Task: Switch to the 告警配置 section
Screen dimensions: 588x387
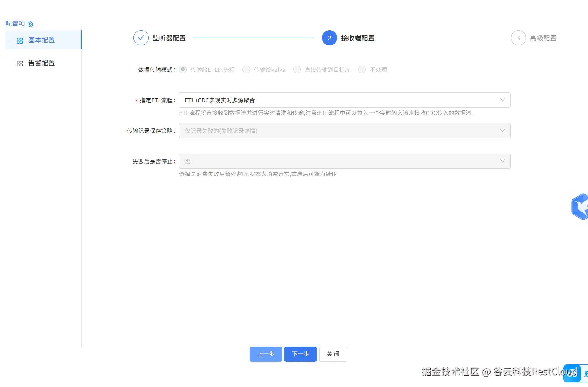Action: pos(41,63)
